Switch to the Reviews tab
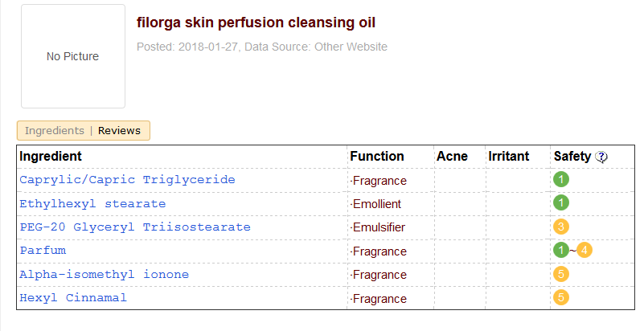 [119, 130]
